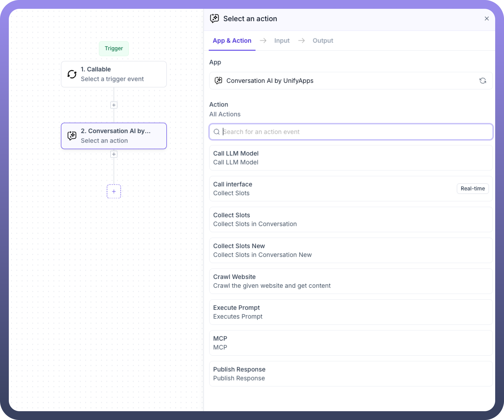Choose the Call LLM Model action
504x420 pixels.
click(x=350, y=158)
